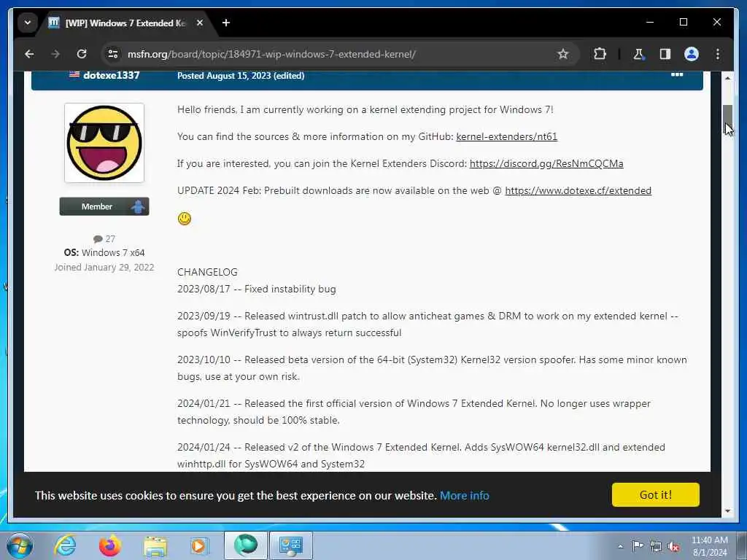747x560 pixels.
Task: Open Chrome Labs flask icon
Action: coord(638,54)
